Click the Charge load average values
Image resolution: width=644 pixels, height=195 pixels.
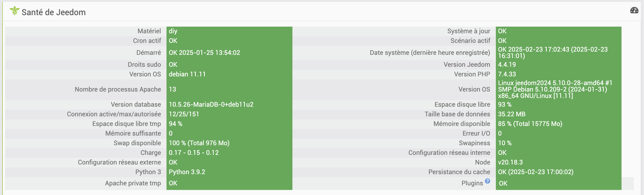click(x=194, y=153)
